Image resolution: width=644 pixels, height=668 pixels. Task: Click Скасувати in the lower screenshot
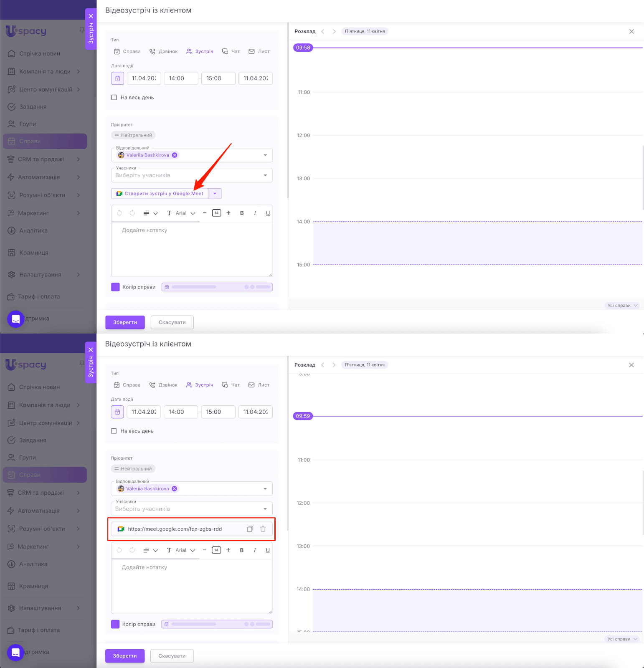[x=172, y=656]
